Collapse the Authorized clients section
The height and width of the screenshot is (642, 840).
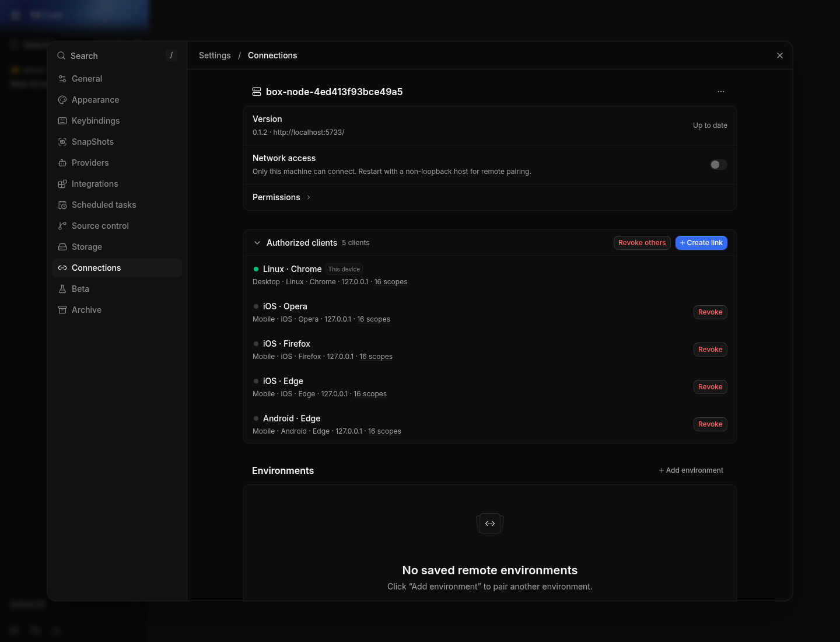[x=257, y=243]
